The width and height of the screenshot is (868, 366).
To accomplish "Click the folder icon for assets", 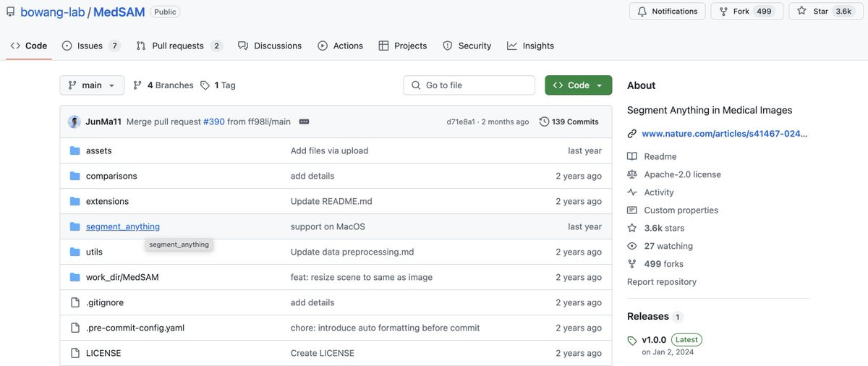I will coord(75,150).
